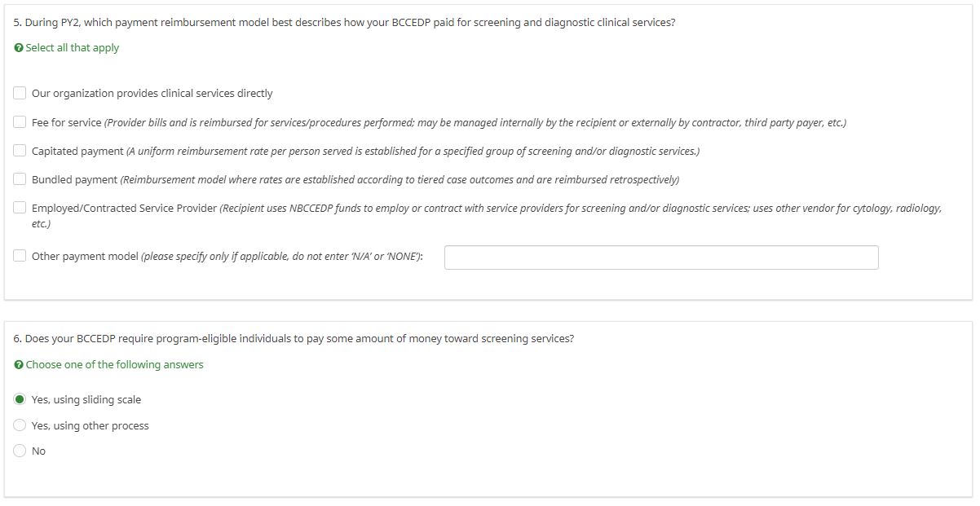Select the 'No' radio button

pos(20,451)
